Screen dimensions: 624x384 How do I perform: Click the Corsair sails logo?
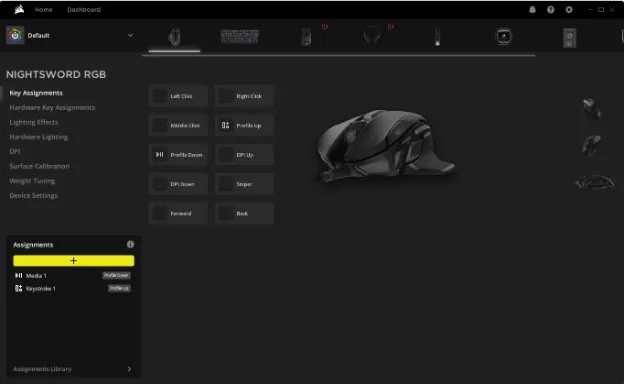[19, 9]
